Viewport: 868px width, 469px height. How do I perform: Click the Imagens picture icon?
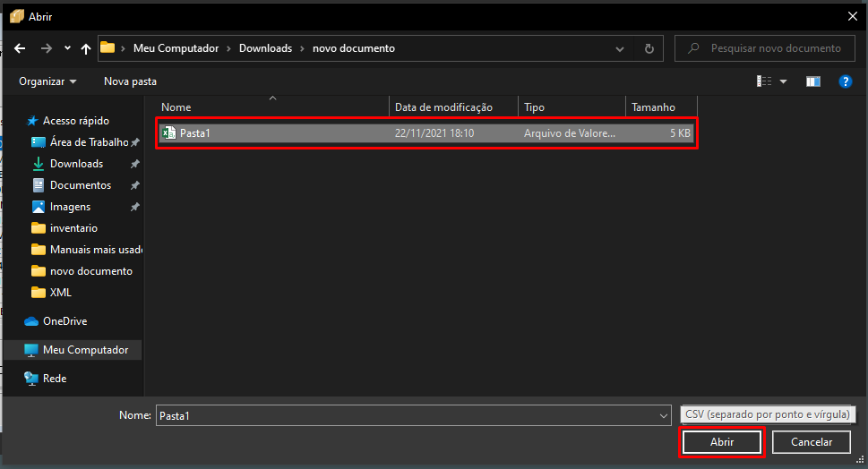[x=39, y=207]
